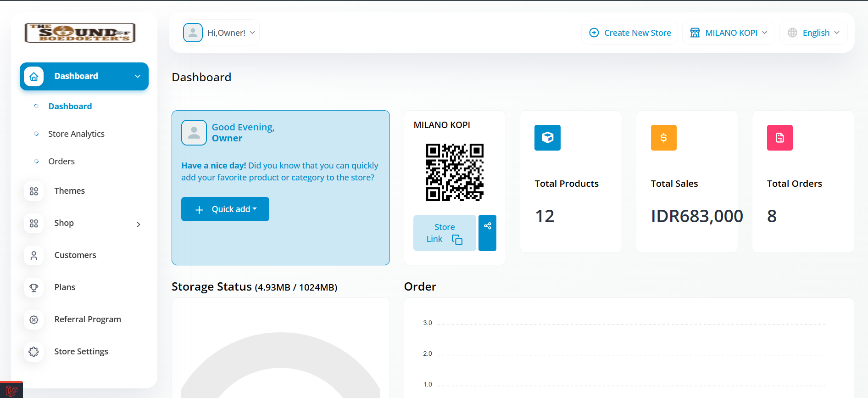
Task: Click the owner avatar in top bar
Action: coord(193,33)
